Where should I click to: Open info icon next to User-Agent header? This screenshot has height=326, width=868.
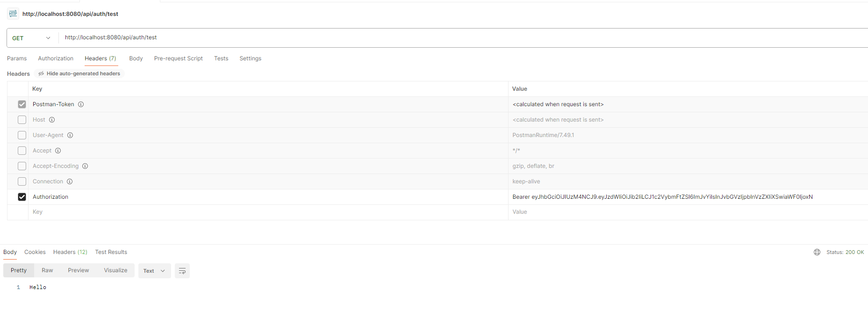tap(70, 135)
